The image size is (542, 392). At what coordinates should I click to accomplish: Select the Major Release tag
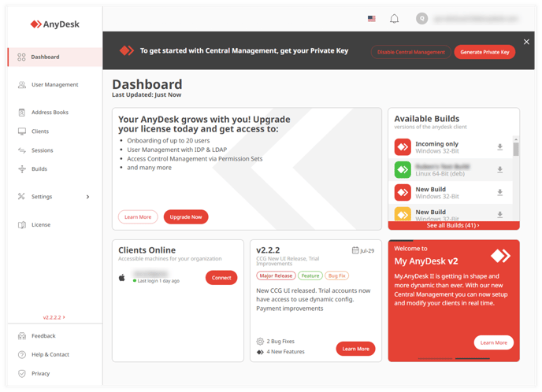(x=276, y=276)
